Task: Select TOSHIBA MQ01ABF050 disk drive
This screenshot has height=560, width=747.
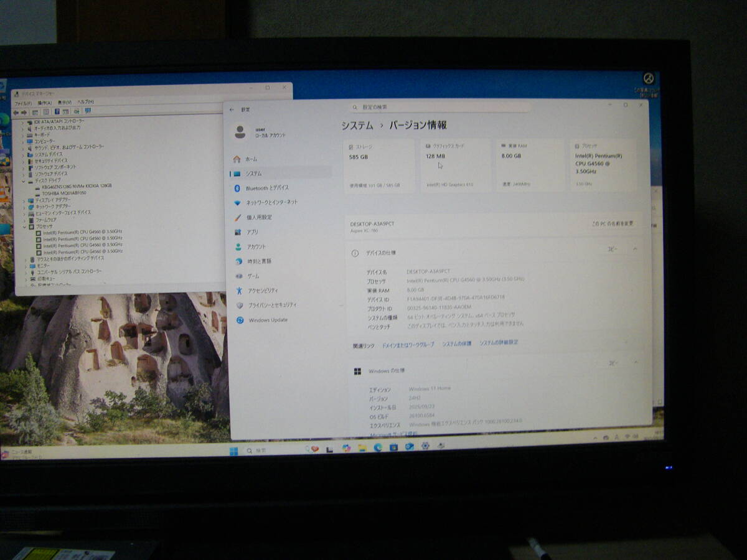Action: coord(60,194)
